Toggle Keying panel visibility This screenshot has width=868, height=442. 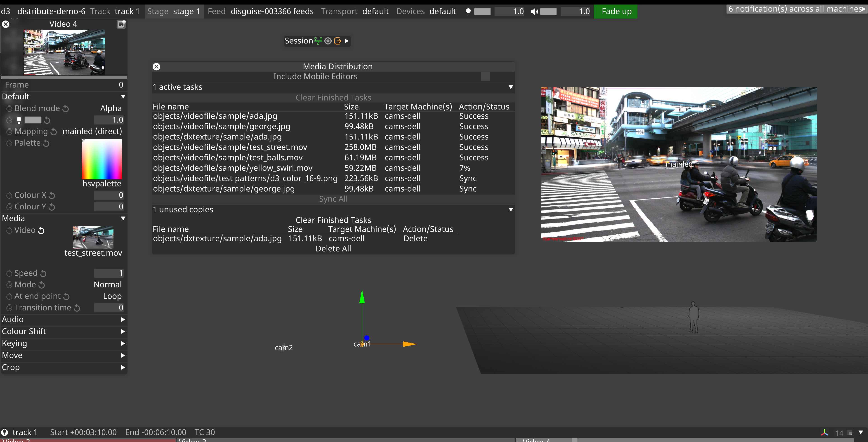64,343
